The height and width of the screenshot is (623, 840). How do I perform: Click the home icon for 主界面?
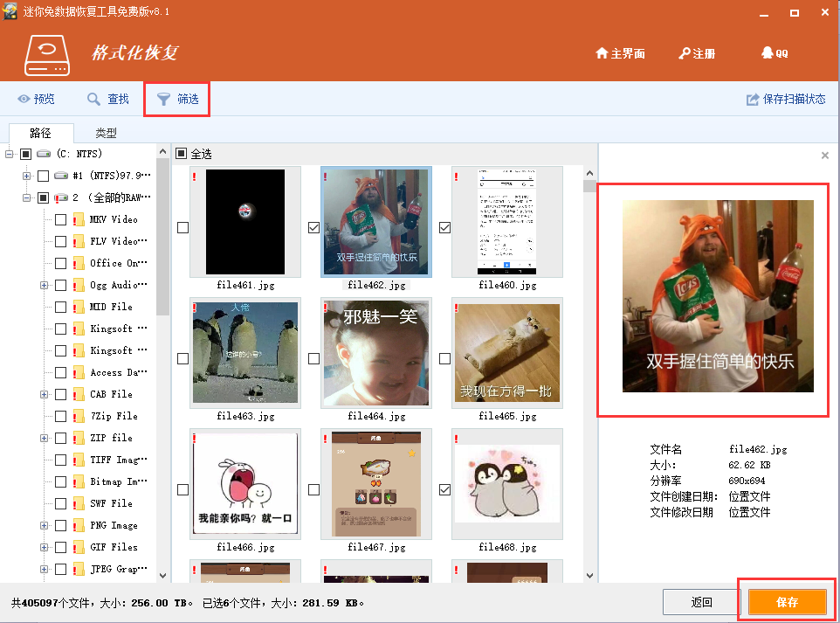tap(602, 53)
